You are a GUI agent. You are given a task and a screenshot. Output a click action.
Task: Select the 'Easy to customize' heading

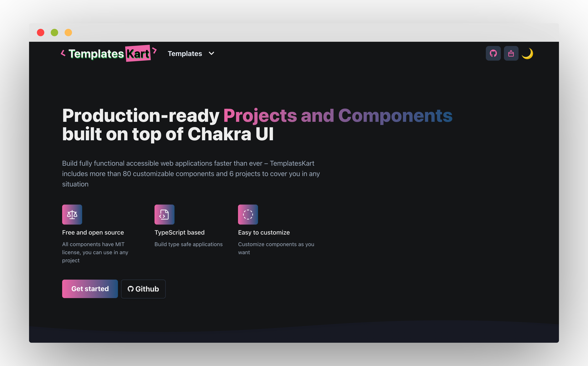pyautogui.click(x=264, y=232)
